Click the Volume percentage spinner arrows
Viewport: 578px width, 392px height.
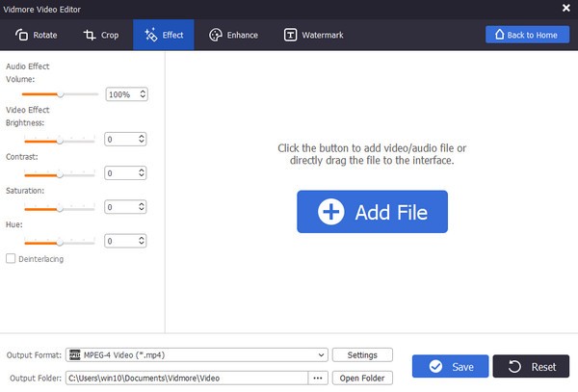(143, 94)
